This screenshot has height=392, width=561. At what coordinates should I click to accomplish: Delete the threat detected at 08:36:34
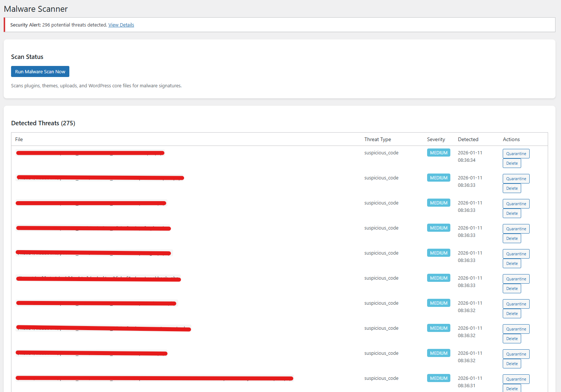coord(512,163)
